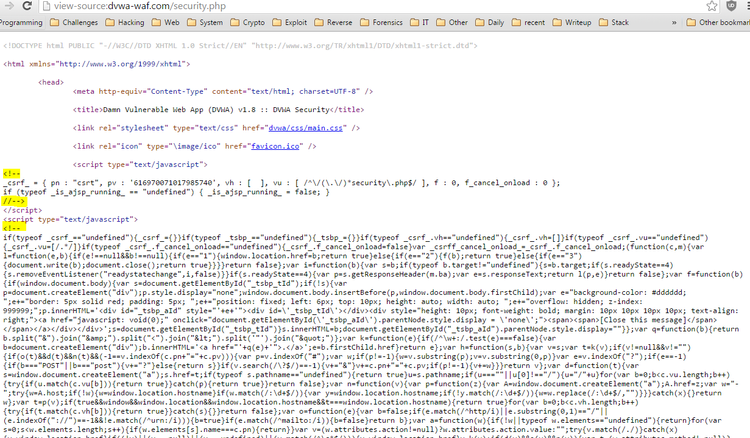The height and width of the screenshot is (438, 750).
Task: Open the Hacking bookmarks folder
Action: click(125, 22)
